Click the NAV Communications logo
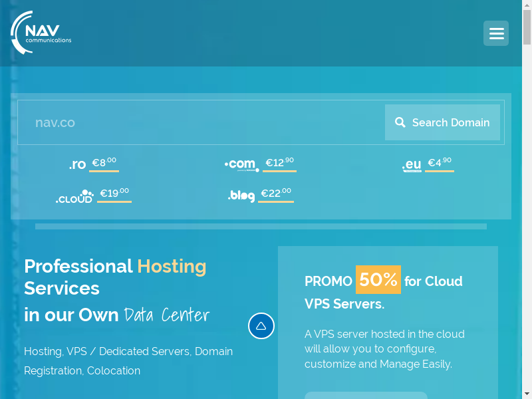This screenshot has width=532, height=399. [x=41, y=33]
